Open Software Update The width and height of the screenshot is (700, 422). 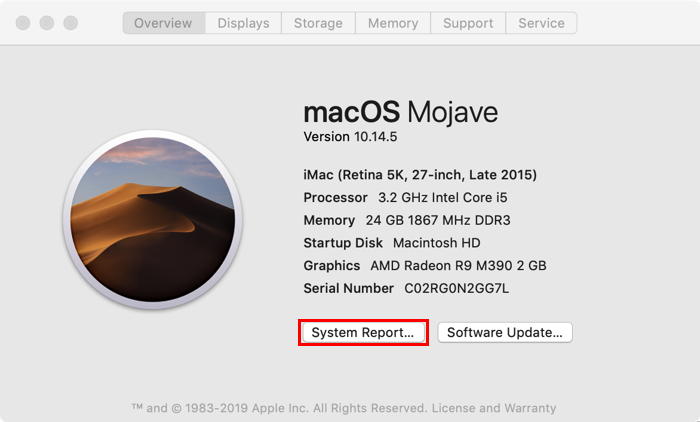click(505, 333)
